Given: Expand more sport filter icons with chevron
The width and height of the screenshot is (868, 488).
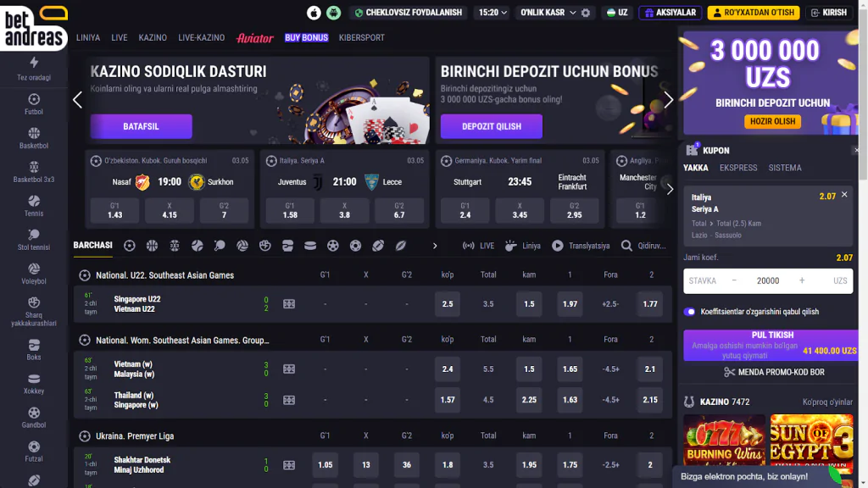Looking at the screenshot, I should [435, 246].
